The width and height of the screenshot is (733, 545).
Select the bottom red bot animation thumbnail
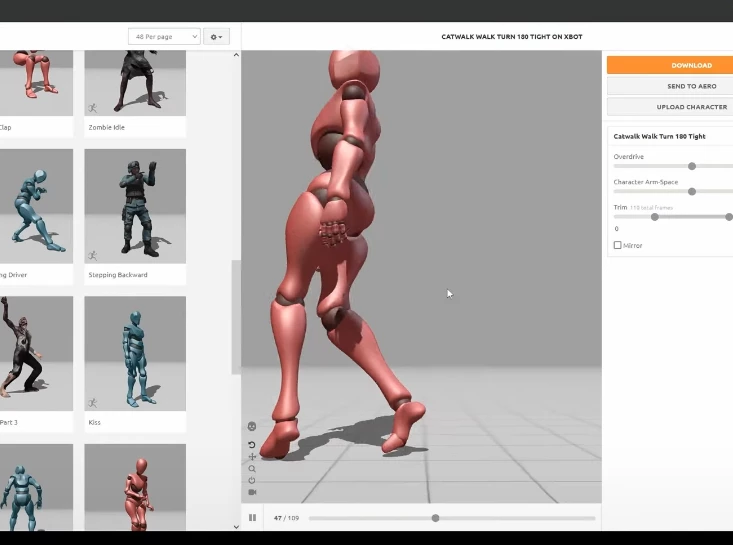tap(135, 487)
